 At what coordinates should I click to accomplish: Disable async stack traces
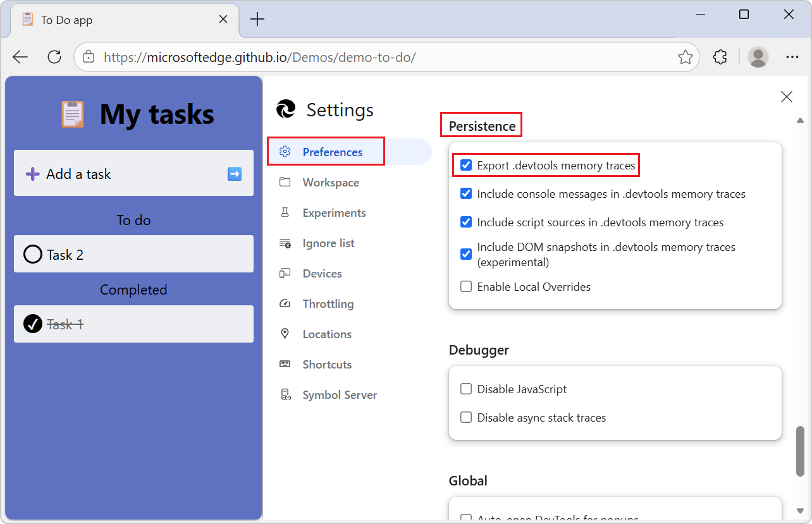pyautogui.click(x=466, y=417)
